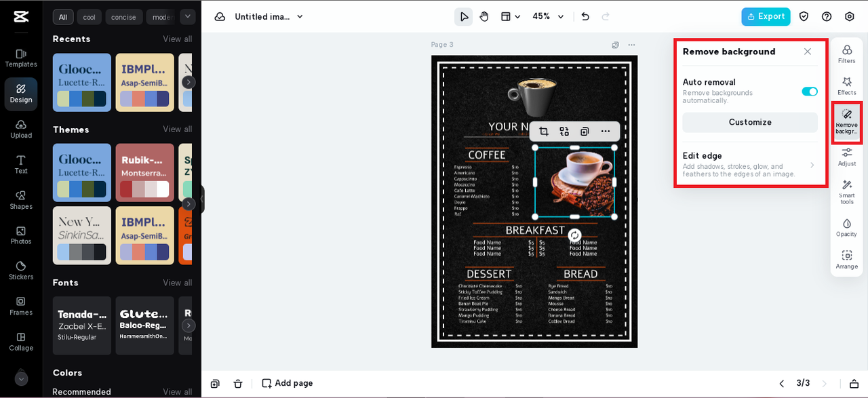
Task: Click the Redo arrow icon
Action: point(606,16)
